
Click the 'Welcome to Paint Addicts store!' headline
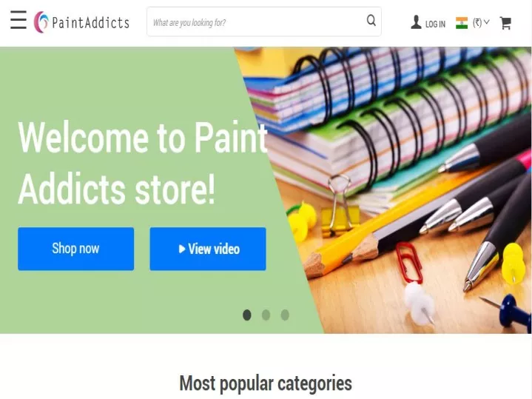(143, 163)
